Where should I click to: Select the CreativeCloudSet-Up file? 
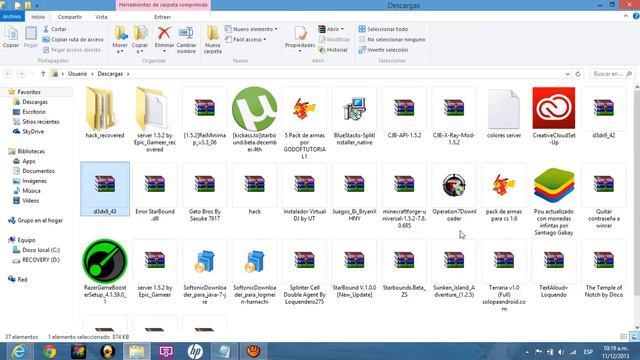(553, 116)
